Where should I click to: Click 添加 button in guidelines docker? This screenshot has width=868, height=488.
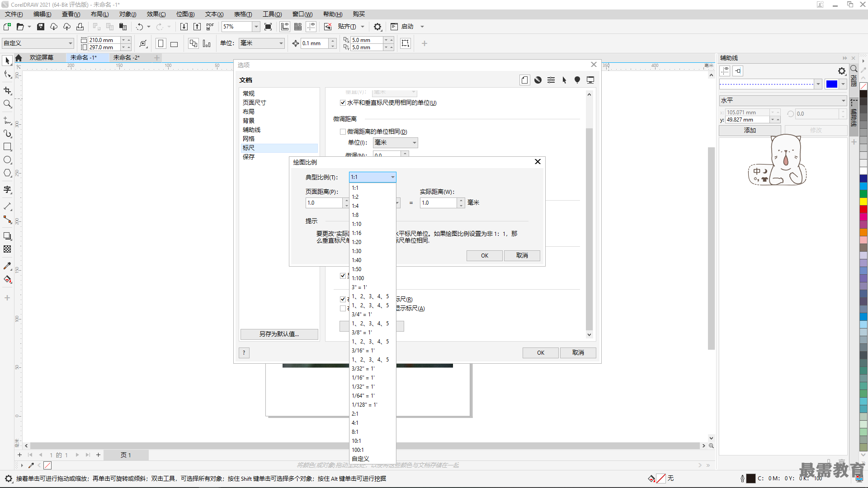point(750,130)
